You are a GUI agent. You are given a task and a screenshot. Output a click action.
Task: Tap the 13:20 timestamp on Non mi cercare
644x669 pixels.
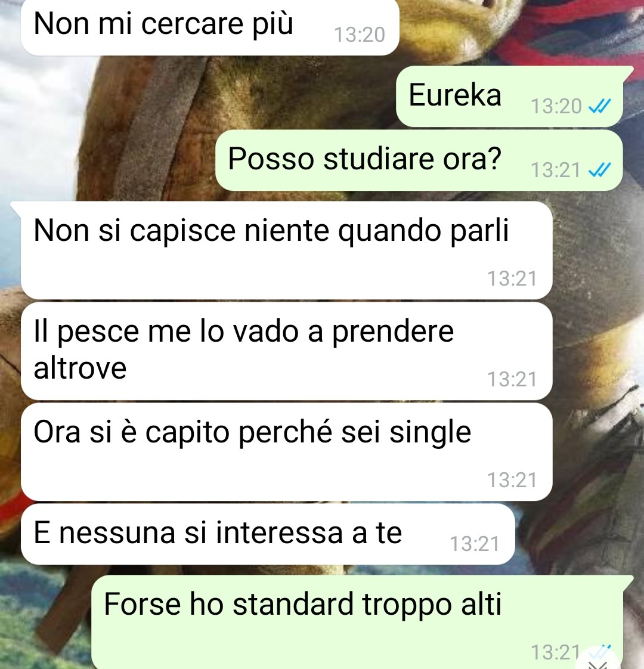tap(360, 35)
